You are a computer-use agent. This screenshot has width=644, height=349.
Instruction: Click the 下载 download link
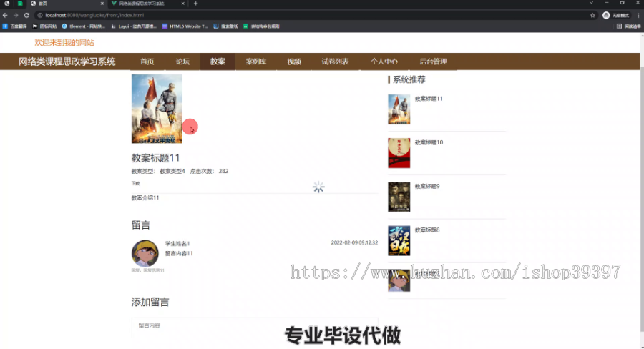tap(135, 184)
